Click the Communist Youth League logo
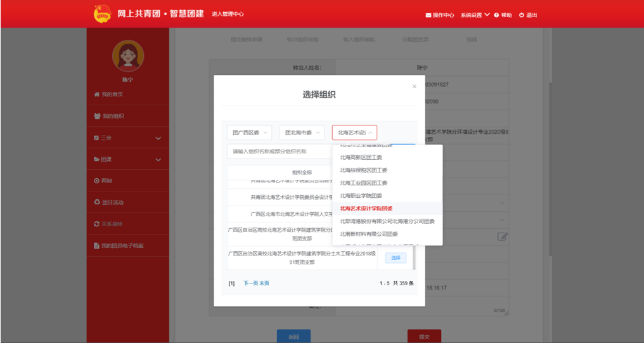 click(x=102, y=14)
